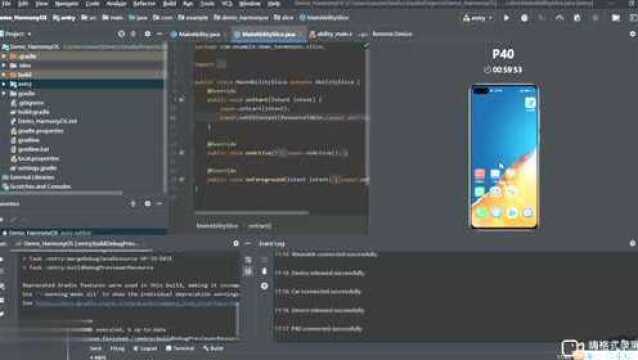Hide the project panel using minus icon

160,34
